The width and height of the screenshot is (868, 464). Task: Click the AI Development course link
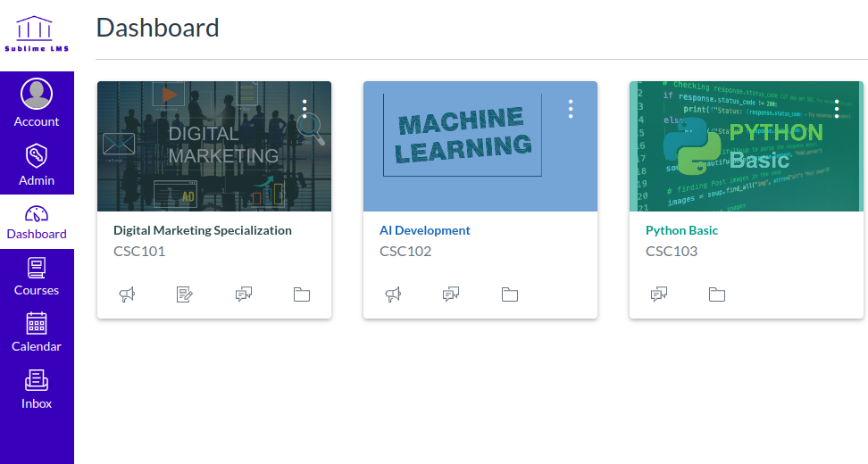425,230
